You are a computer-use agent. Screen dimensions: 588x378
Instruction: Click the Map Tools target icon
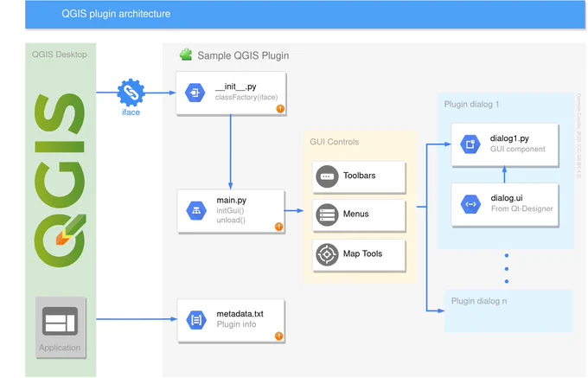(x=327, y=254)
